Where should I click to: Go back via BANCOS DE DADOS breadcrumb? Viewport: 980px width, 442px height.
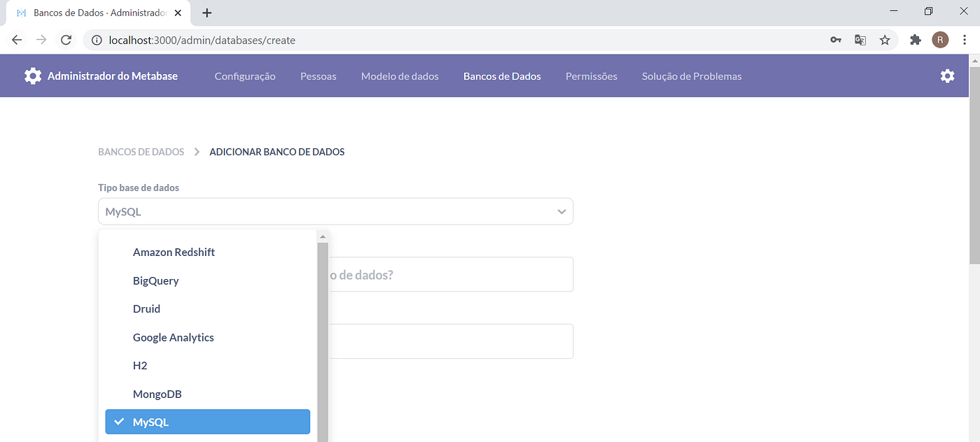click(141, 152)
